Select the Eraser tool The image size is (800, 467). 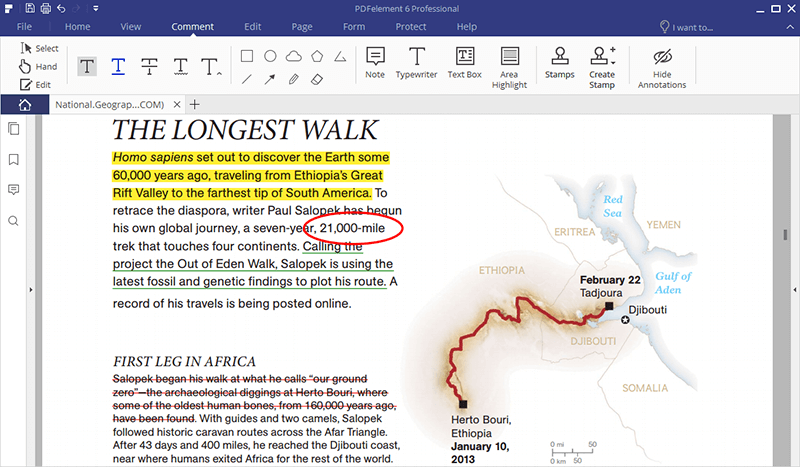pyautogui.click(x=317, y=78)
